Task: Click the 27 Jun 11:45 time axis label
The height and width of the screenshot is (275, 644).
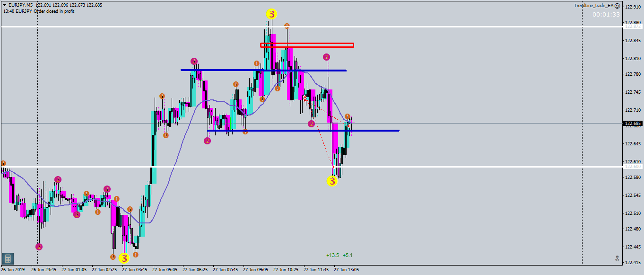Action: (x=316, y=270)
